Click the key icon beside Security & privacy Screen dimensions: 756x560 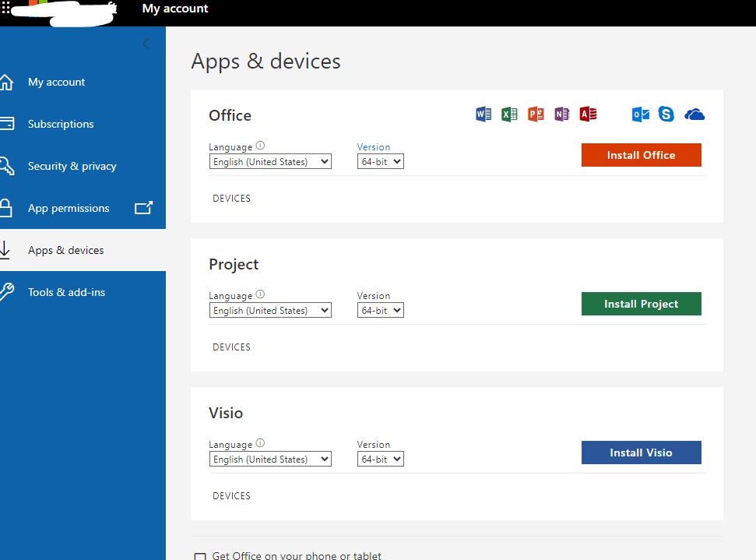7,166
